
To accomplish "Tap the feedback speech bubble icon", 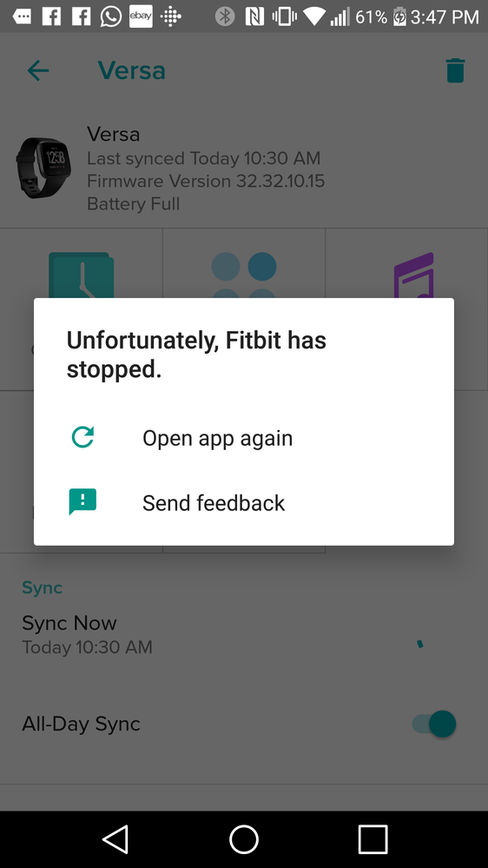I will [82, 501].
